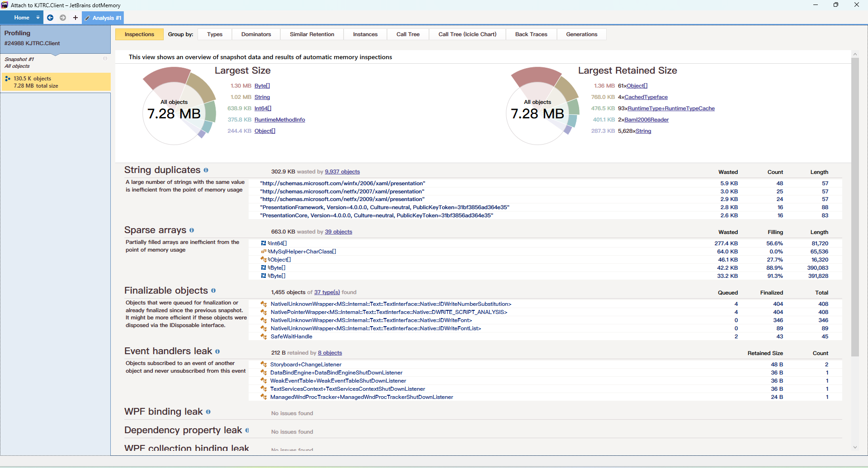Click the vertical scrollbar thumb

click(x=854, y=207)
